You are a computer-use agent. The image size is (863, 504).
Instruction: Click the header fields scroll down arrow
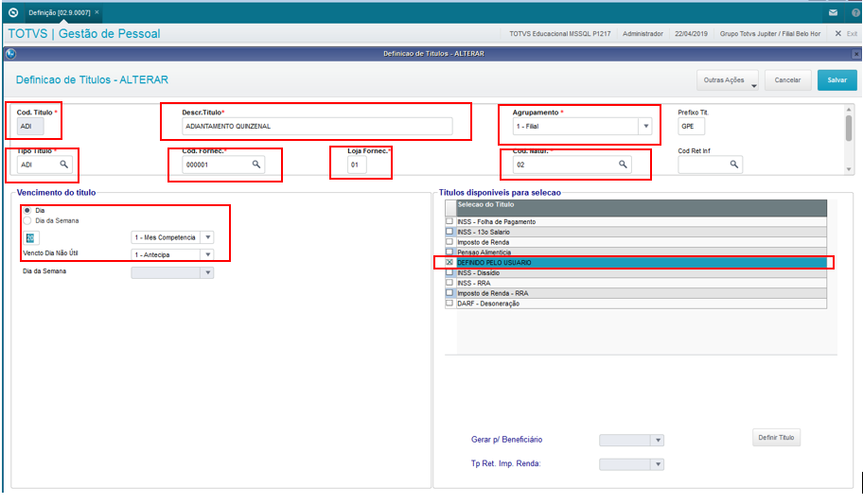coord(849,169)
